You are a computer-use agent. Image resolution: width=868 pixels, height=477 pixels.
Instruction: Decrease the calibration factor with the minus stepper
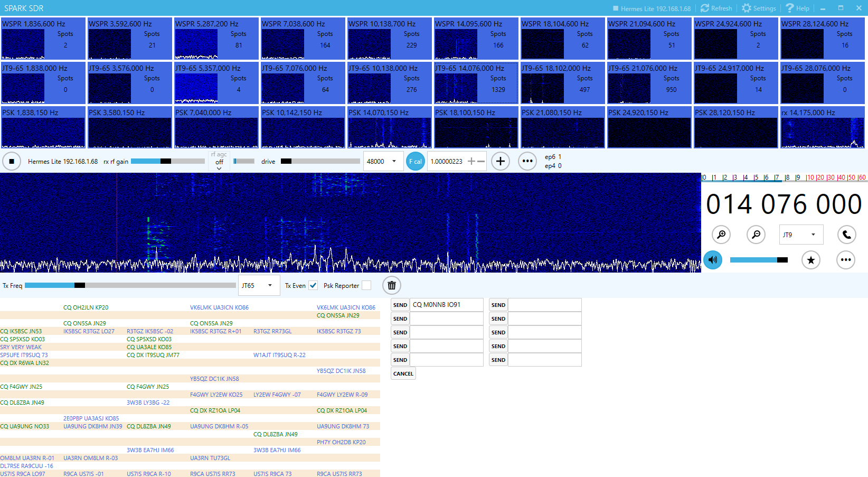(481, 161)
